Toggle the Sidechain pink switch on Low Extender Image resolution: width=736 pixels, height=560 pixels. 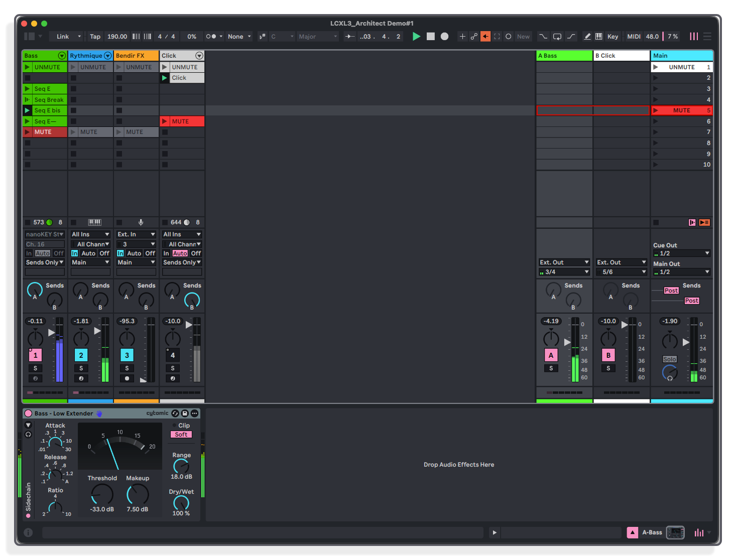point(28,515)
